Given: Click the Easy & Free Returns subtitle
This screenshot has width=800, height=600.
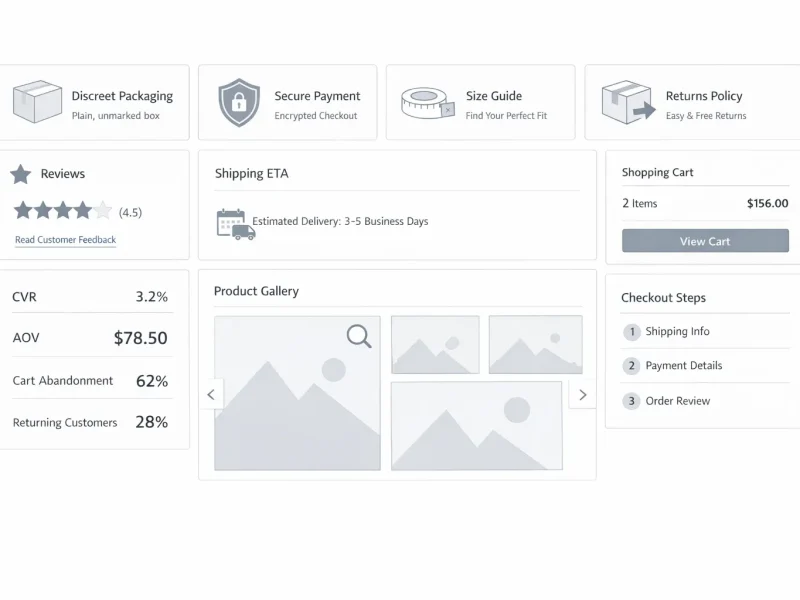Looking at the screenshot, I should coord(706,116).
